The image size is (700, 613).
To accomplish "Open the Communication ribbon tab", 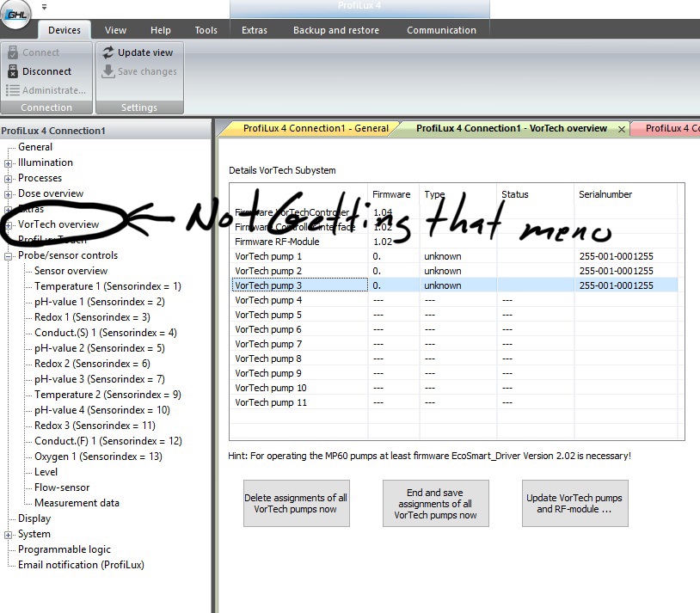I will click(441, 30).
